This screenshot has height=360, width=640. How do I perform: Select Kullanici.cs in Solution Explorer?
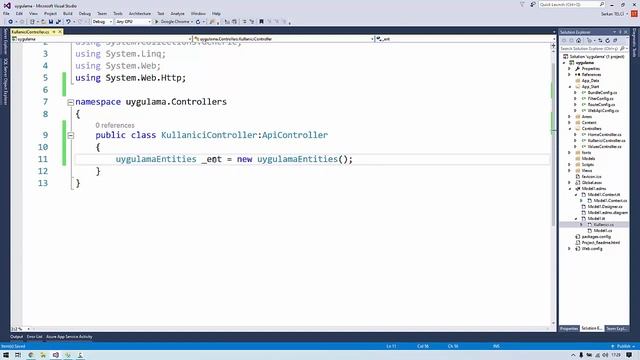tap(603, 225)
